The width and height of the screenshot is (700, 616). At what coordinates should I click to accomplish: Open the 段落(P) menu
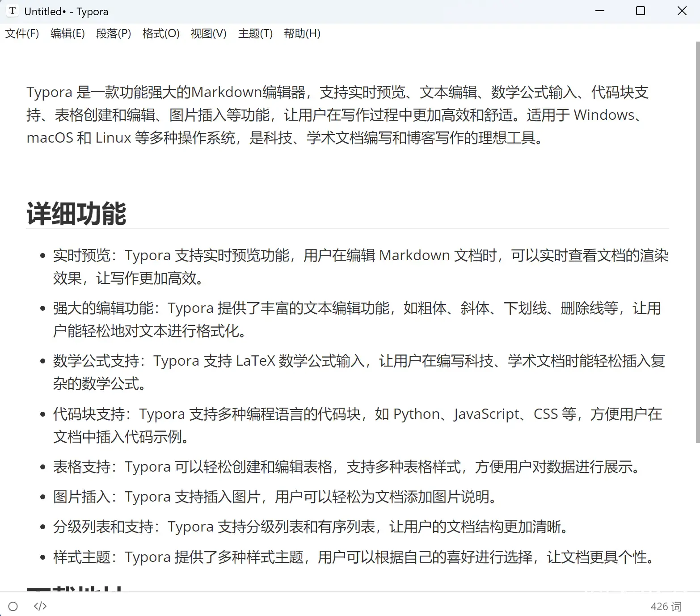(x=114, y=34)
